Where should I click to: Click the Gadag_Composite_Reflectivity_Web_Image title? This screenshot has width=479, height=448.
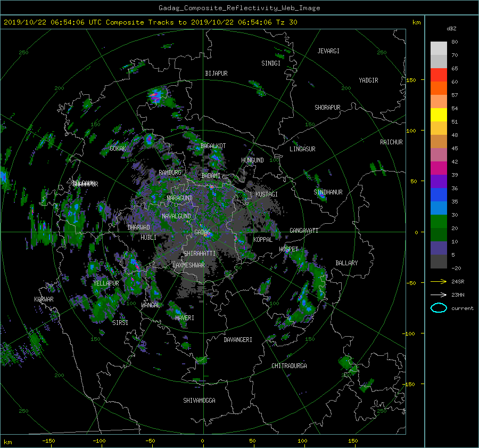coord(239,8)
